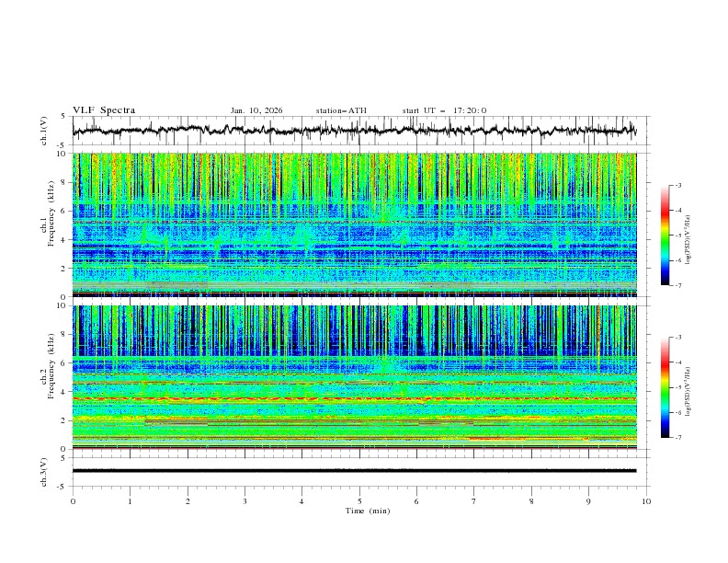
Task: Click the ch.3(V) voltage axis label
Action: pos(44,470)
